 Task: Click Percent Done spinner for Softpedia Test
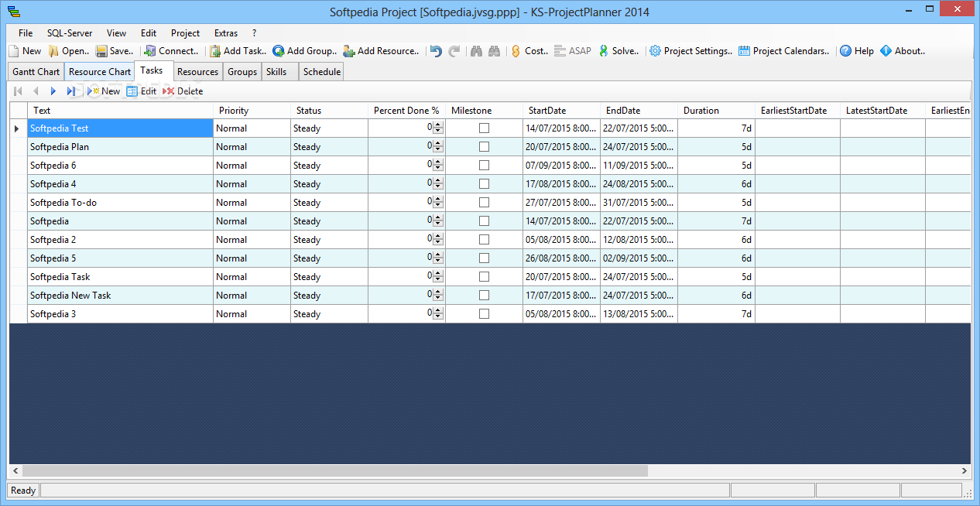[x=438, y=128]
